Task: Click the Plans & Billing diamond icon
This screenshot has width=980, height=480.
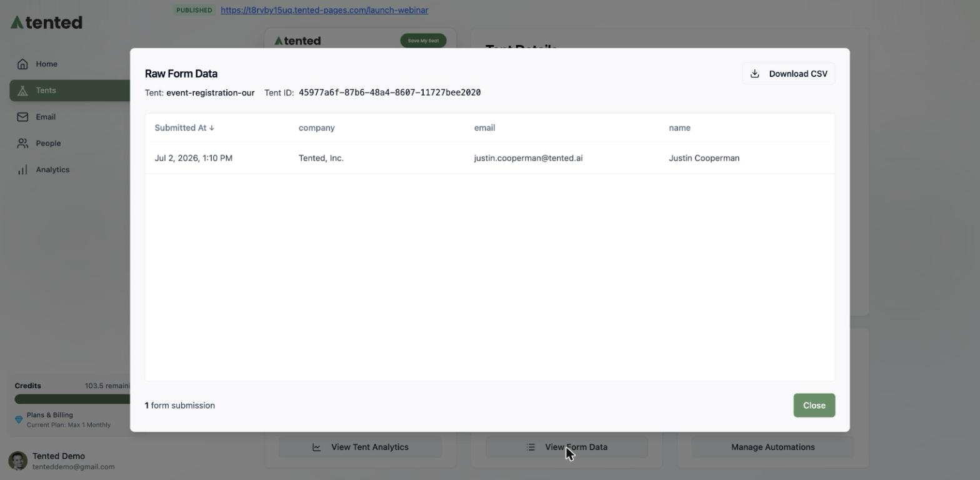Action: coord(19,419)
